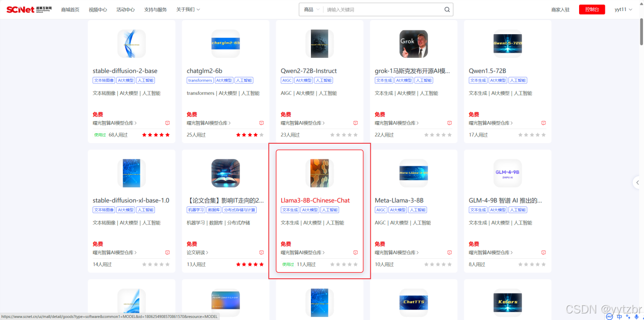Open the 商品 search category dropdown
644x320 pixels.
pos(311,10)
